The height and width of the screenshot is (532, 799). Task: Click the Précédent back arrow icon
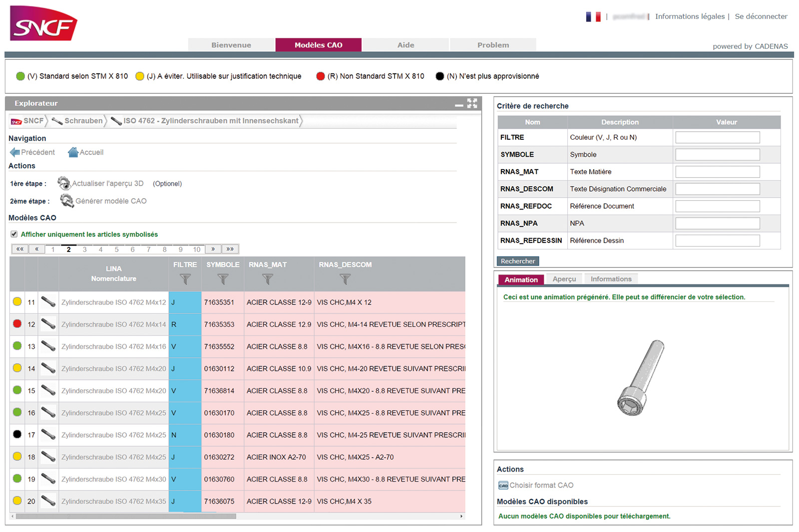point(15,152)
